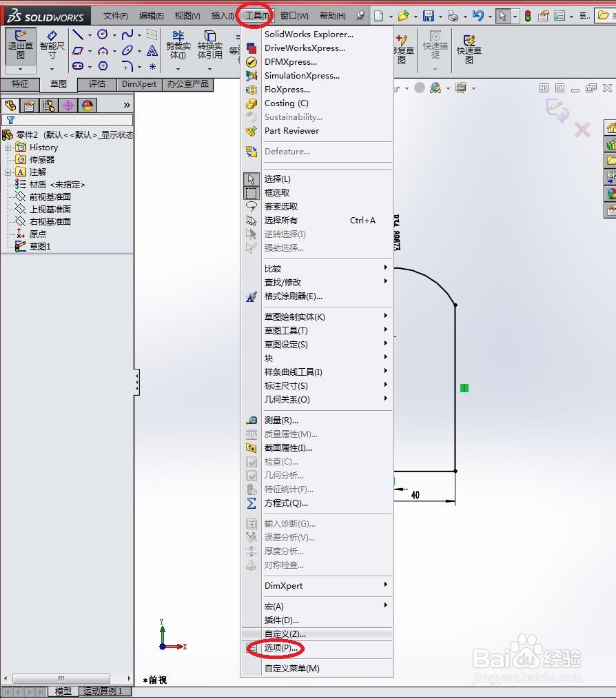616x699 pixels.
Task: Choose SimulationXpress... from the menu
Action: click(x=318, y=75)
